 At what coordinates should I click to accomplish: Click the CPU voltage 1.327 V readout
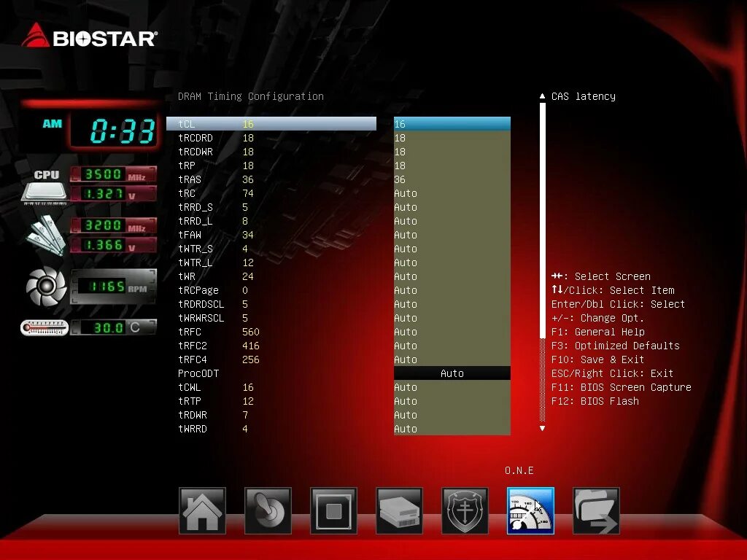(x=113, y=194)
